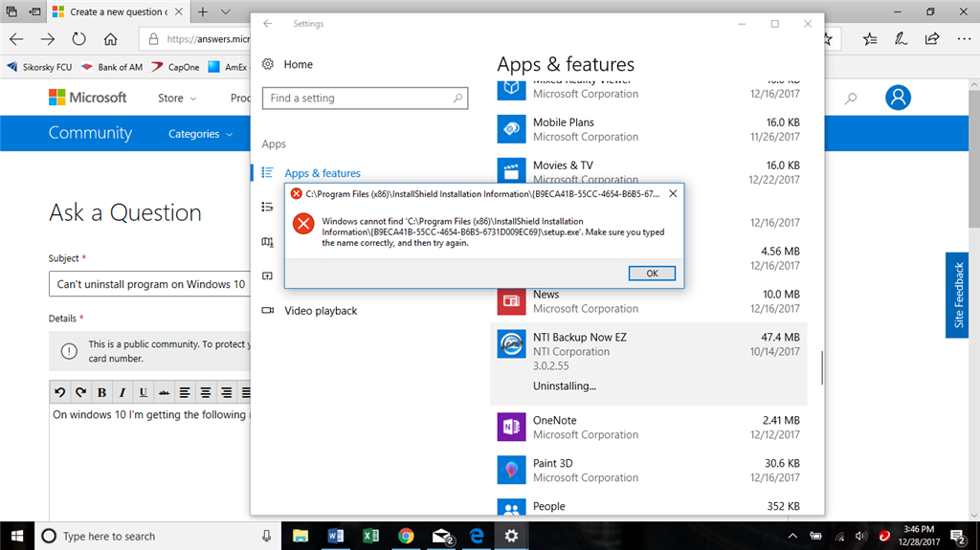This screenshot has height=550, width=980.
Task: Click the Subject text field
Action: 150,284
